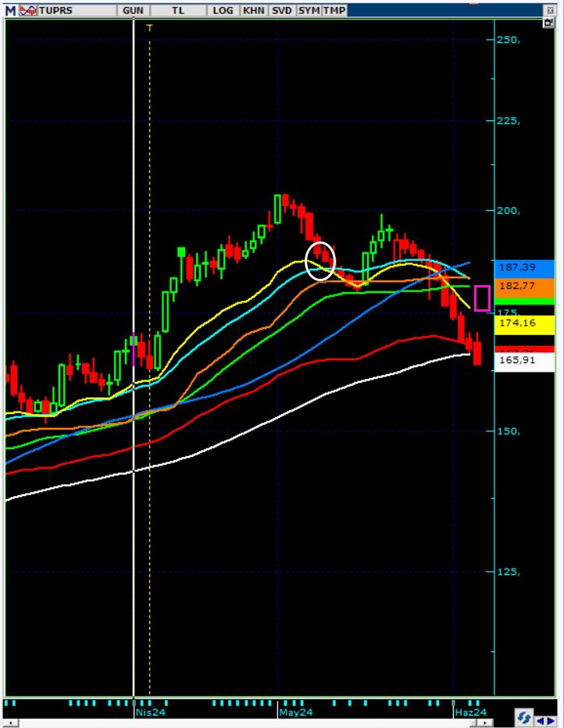564x728 pixels.
Task: Click the white 165,91 price label
Action: (x=524, y=361)
